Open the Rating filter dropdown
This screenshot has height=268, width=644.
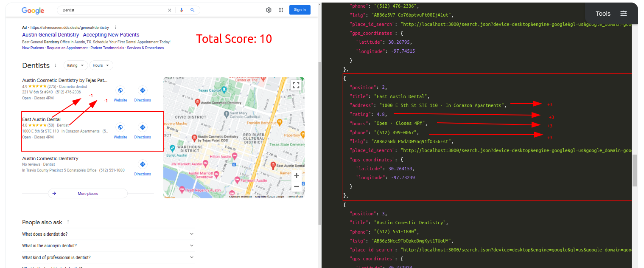pos(76,65)
